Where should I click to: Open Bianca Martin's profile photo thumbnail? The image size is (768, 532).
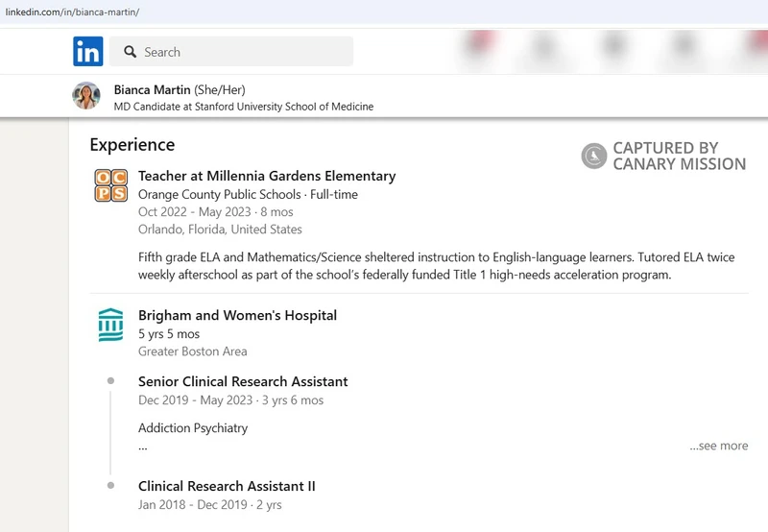[x=86, y=95]
